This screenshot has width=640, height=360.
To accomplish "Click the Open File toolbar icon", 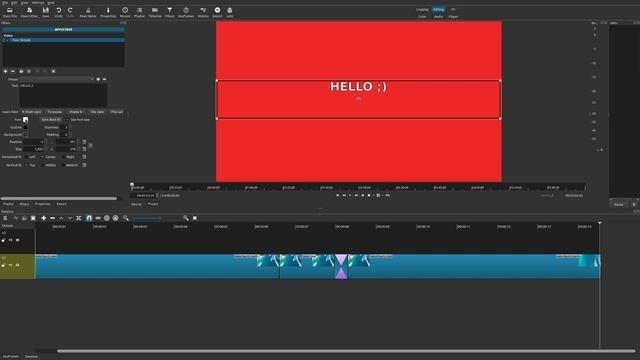I will [x=10, y=12].
